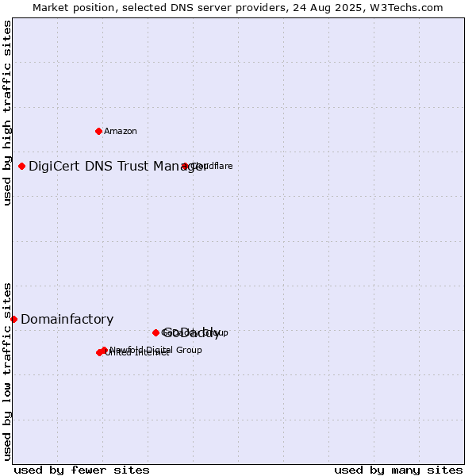The image size is (476, 476).
Task: Click the 'used by fewer sites' axis label
Action: point(82,470)
